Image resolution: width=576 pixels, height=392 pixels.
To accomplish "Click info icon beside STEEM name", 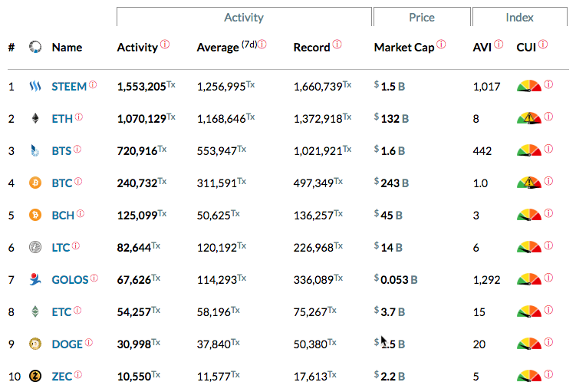I will pyautogui.click(x=93, y=85).
